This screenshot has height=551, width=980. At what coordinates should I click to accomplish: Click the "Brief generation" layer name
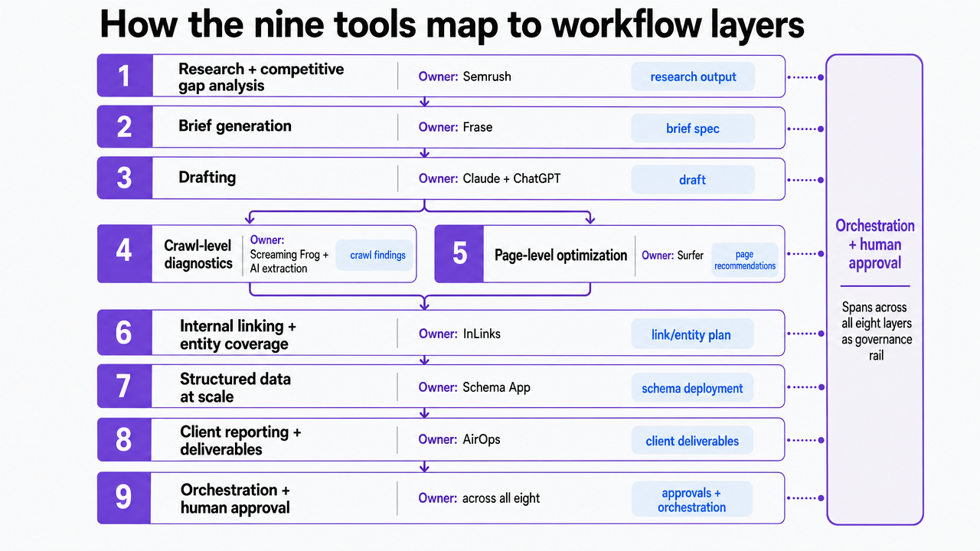pyautogui.click(x=235, y=126)
